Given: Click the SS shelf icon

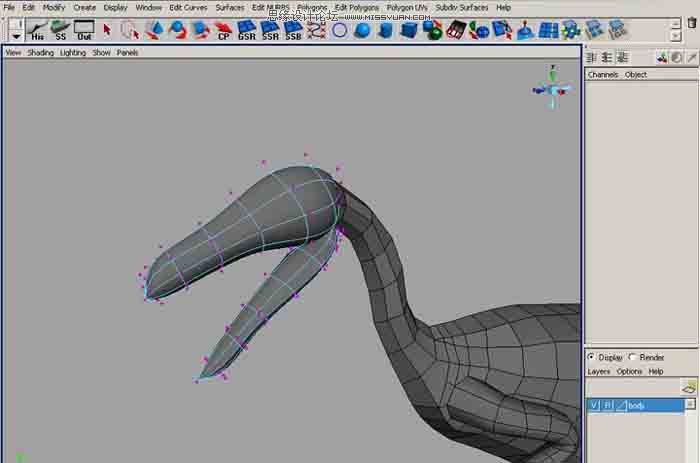Looking at the screenshot, I should click(x=61, y=29).
